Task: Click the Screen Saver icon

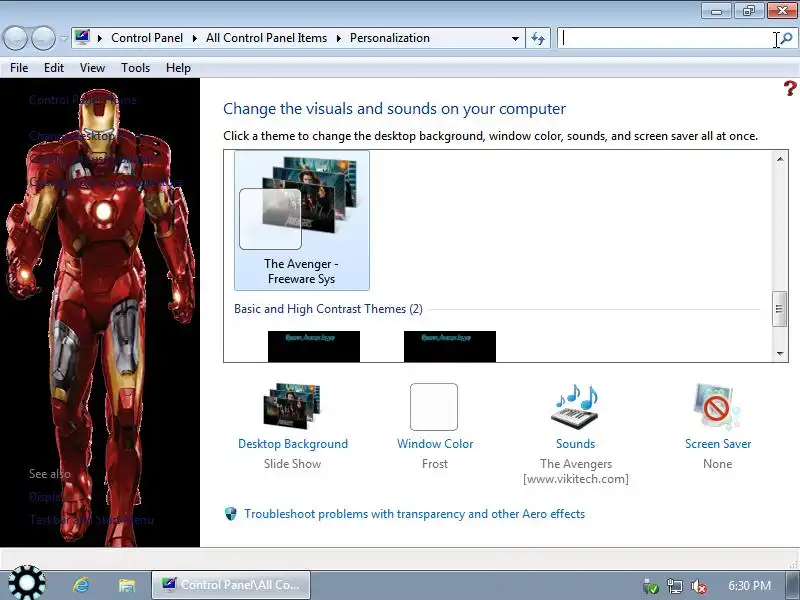Action: [x=716, y=406]
